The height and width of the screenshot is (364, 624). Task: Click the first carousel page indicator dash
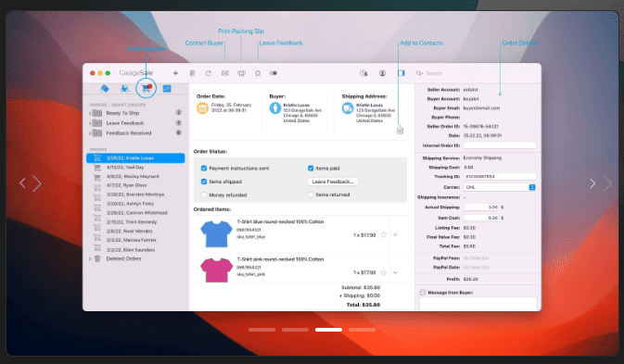(x=261, y=330)
